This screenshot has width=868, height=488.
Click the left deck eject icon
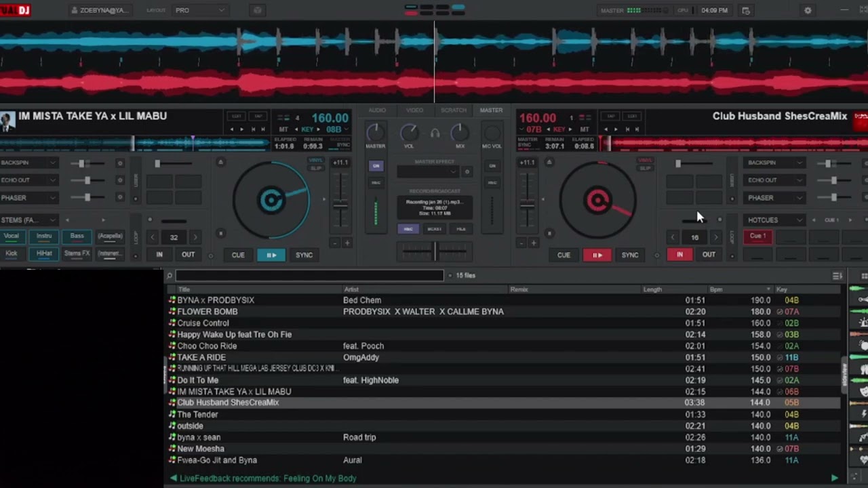[x=220, y=162]
